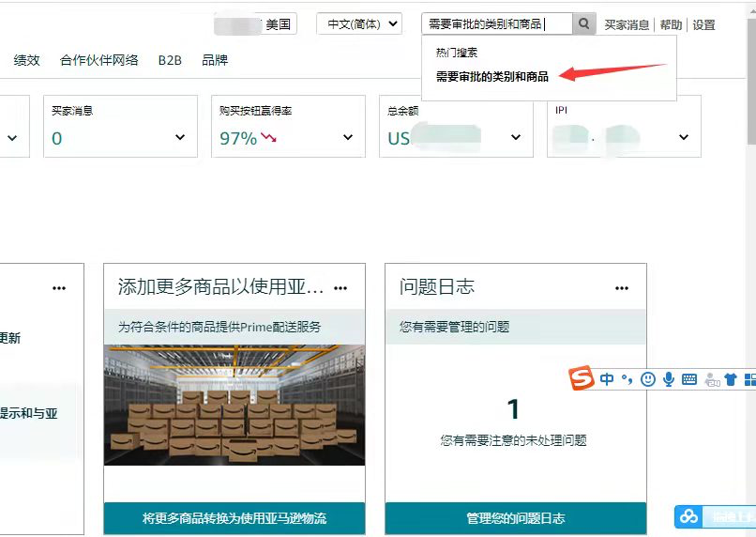Viewport: 756px width, 537px height.
Task: Click the IPI card label
Action: pos(561,110)
